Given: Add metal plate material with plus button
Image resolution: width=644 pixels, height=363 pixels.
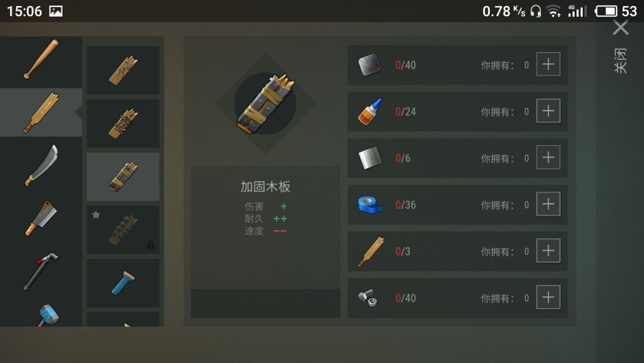Looking at the screenshot, I should 549,64.
